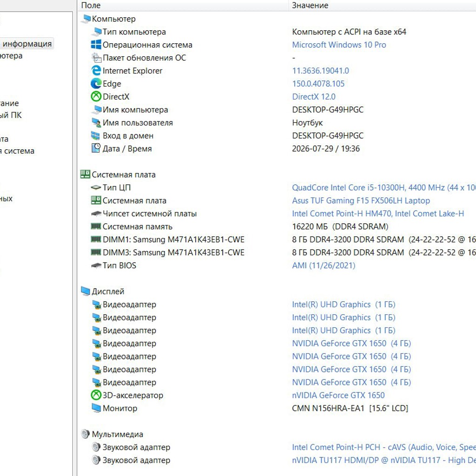Click the 16220 МБ (DDR4 SDRAM) value
Screen dimensions: 476x476
(340, 226)
